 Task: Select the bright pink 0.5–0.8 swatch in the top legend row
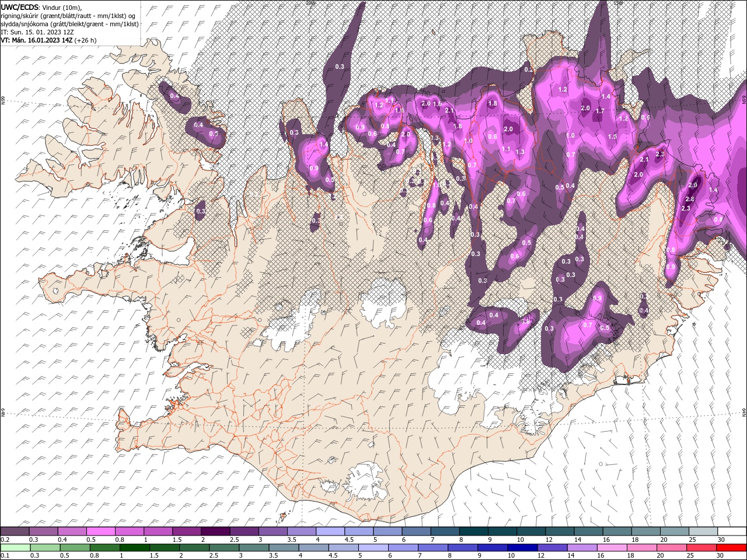100,531
